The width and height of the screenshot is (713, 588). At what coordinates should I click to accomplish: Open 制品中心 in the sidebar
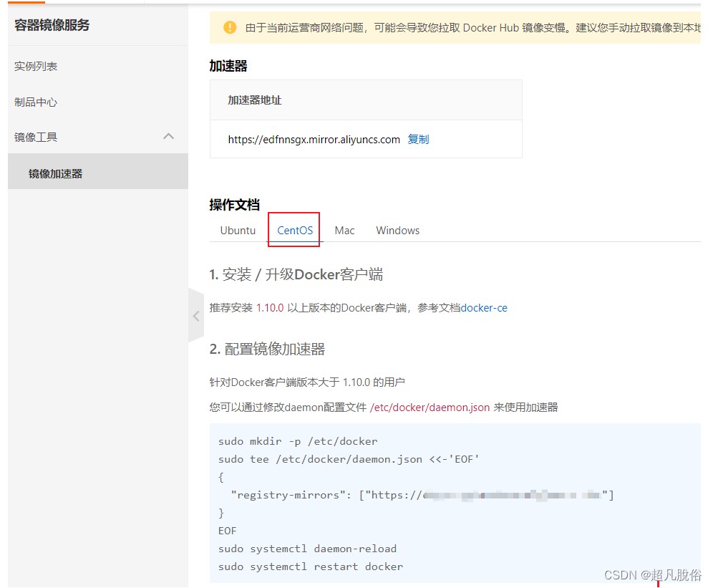coord(36,102)
